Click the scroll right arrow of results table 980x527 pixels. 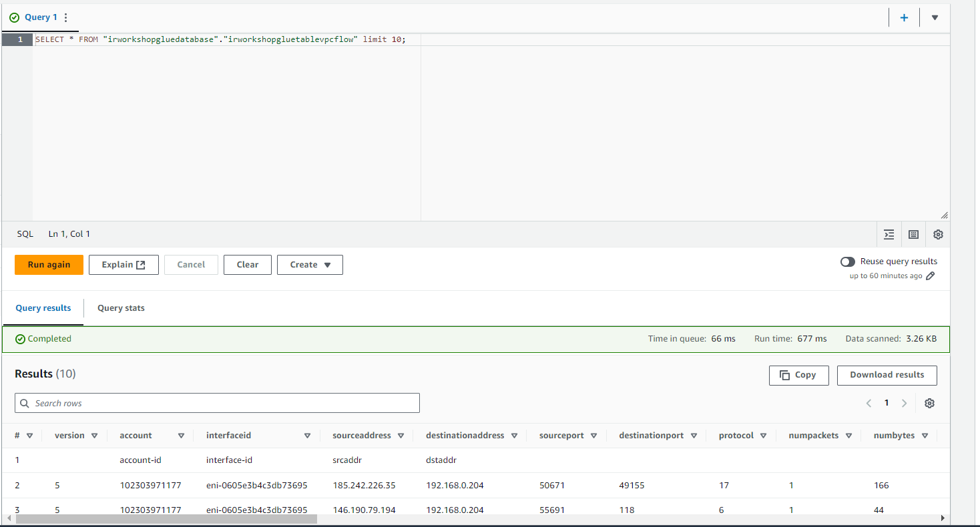coord(943,518)
